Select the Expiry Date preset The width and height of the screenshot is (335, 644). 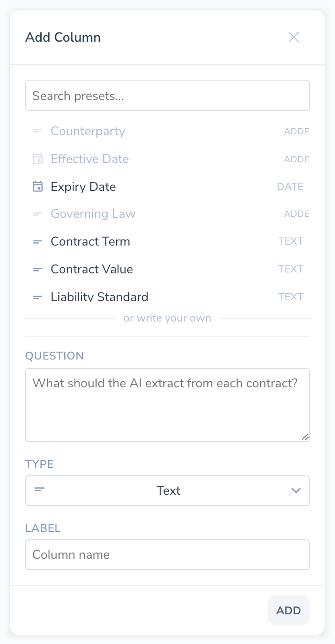(83, 187)
